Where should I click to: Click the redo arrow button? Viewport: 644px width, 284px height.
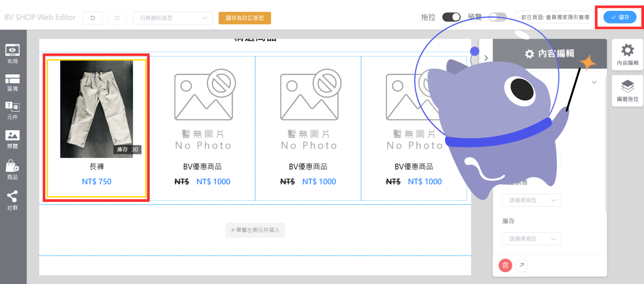pos(117,18)
